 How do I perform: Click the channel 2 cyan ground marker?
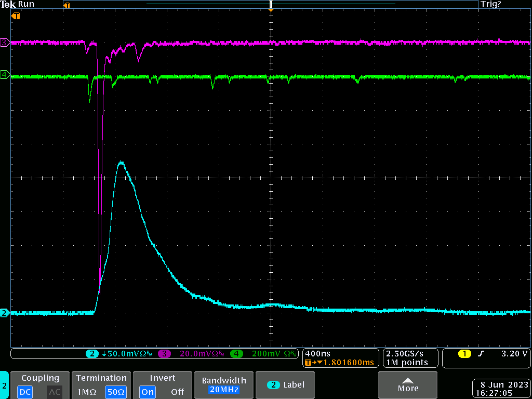[5, 313]
